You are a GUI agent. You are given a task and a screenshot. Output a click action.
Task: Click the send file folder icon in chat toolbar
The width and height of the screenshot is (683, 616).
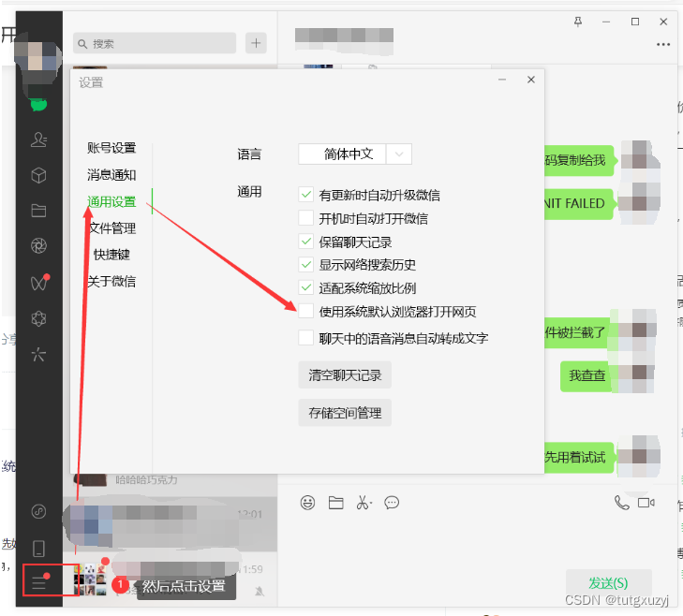pyautogui.click(x=335, y=503)
